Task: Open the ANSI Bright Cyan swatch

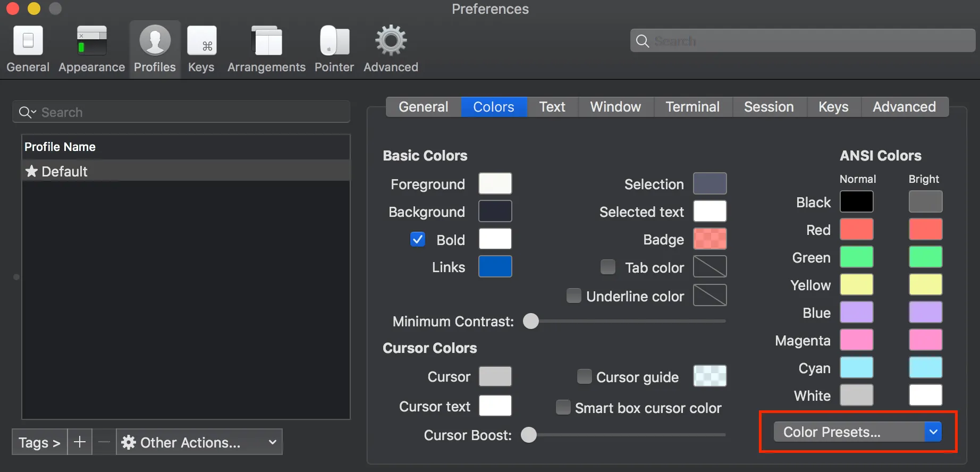Action: click(926, 367)
